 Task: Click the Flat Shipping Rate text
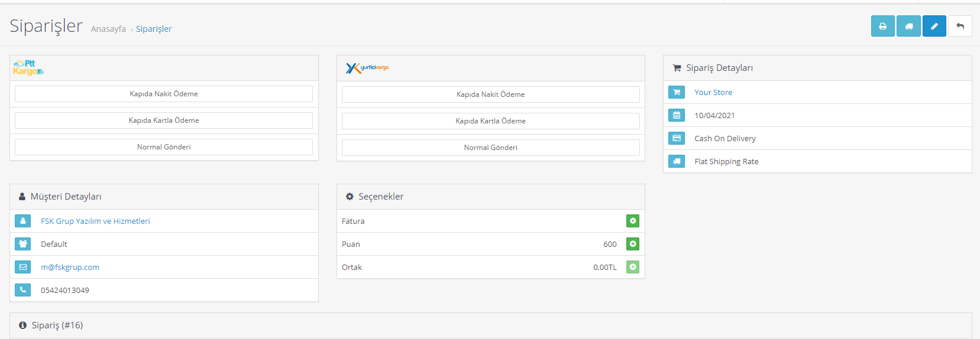click(726, 161)
